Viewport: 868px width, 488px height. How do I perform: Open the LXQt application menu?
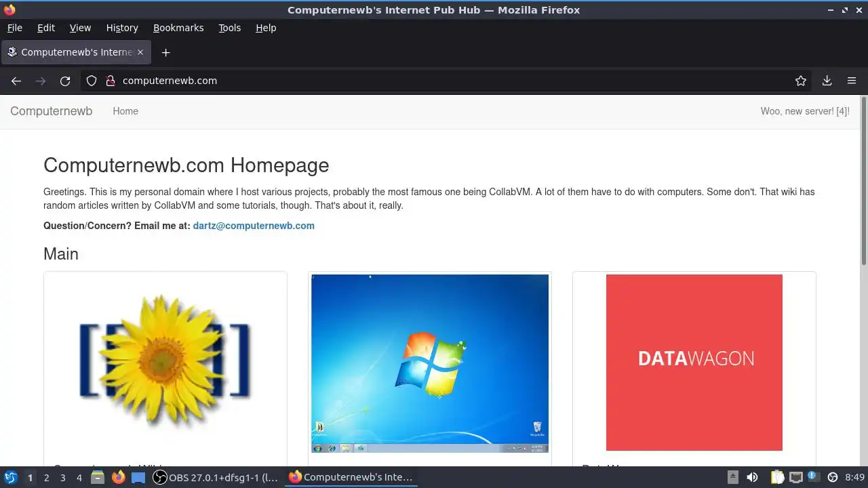point(11,477)
